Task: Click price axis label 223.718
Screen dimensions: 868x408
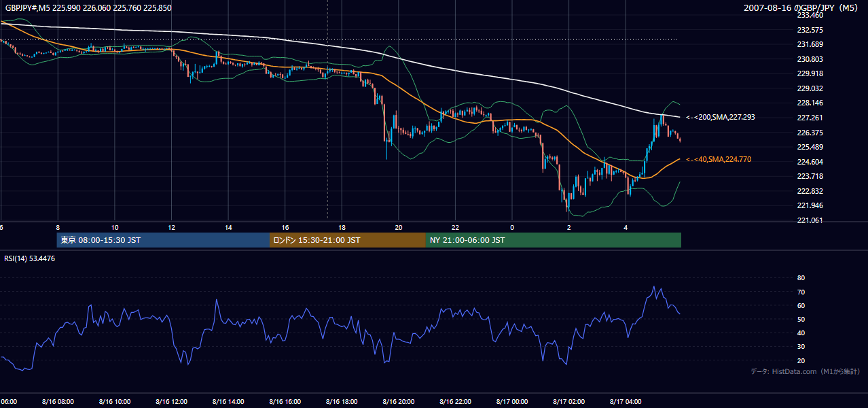Action: coord(810,176)
